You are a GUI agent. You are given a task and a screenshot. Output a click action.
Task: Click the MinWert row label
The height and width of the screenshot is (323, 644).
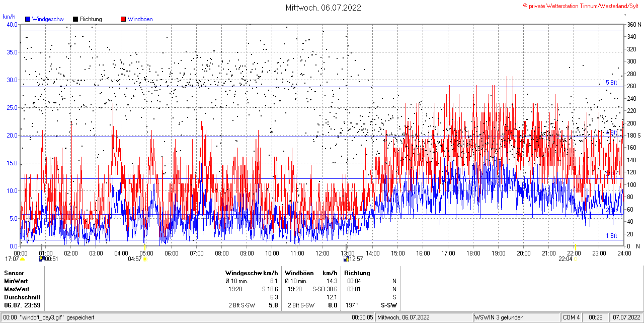point(16,281)
